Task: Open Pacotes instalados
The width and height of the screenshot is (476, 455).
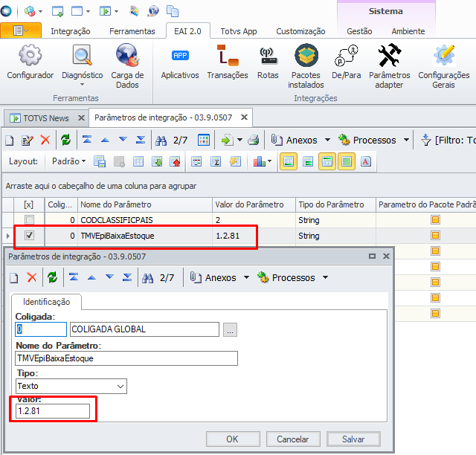Action: [306, 65]
